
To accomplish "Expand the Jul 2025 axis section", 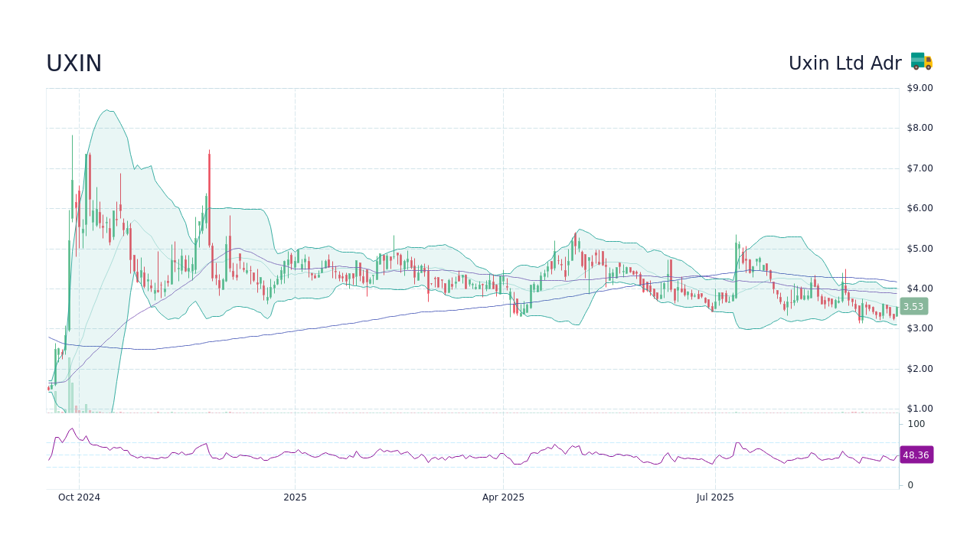I will [x=716, y=497].
